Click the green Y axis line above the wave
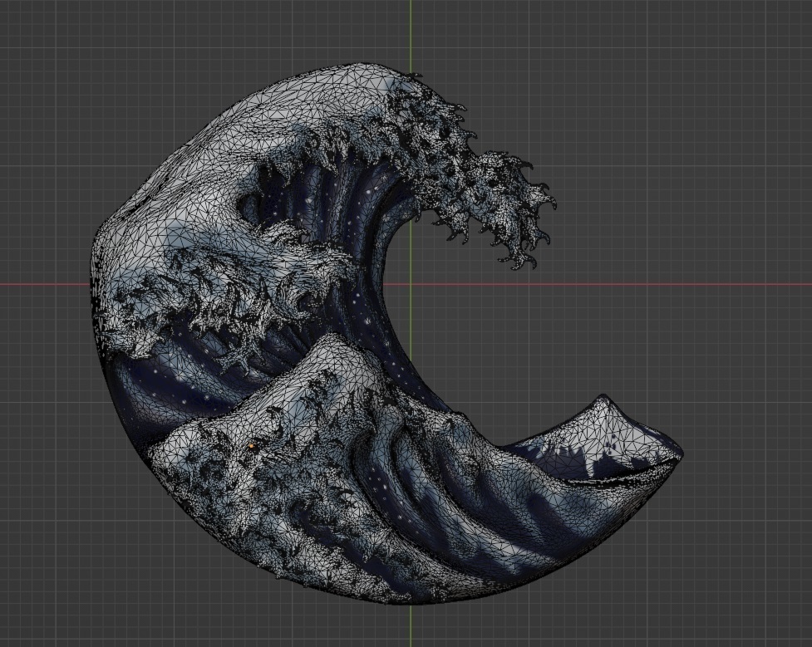This screenshot has width=812, height=647. (x=411, y=33)
